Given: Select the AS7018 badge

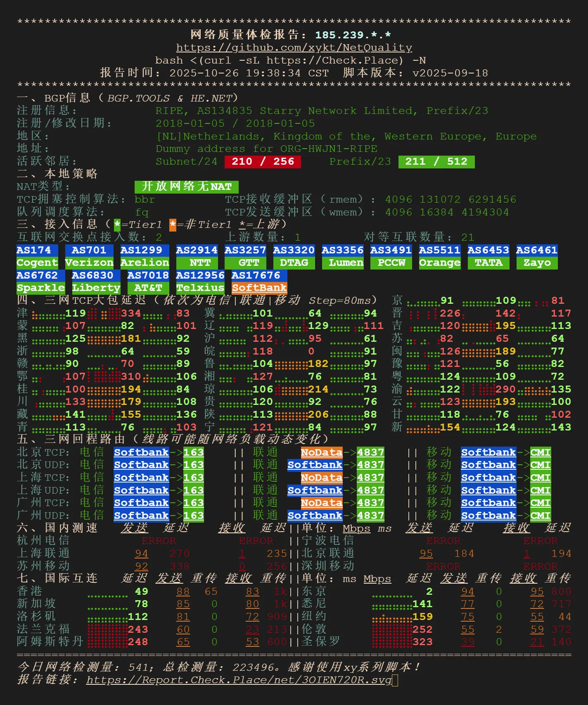Looking at the screenshot, I should point(148,275).
